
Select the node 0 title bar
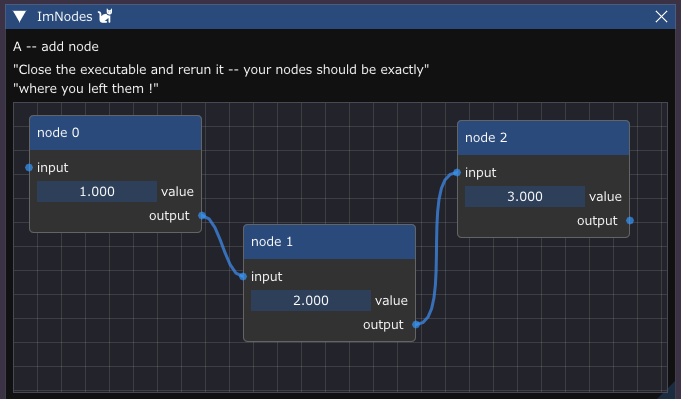(x=116, y=133)
